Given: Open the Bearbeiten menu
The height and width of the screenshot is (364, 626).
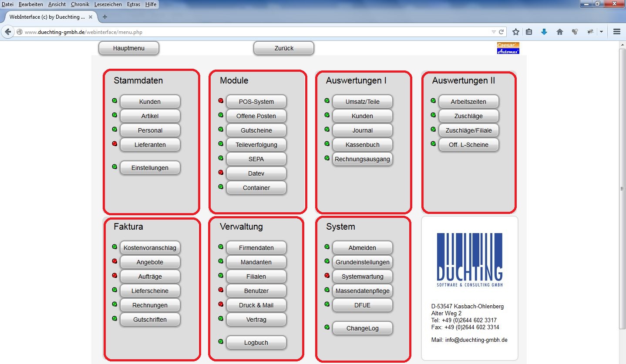Looking at the screenshot, I should pyautogui.click(x=31, y=4).
